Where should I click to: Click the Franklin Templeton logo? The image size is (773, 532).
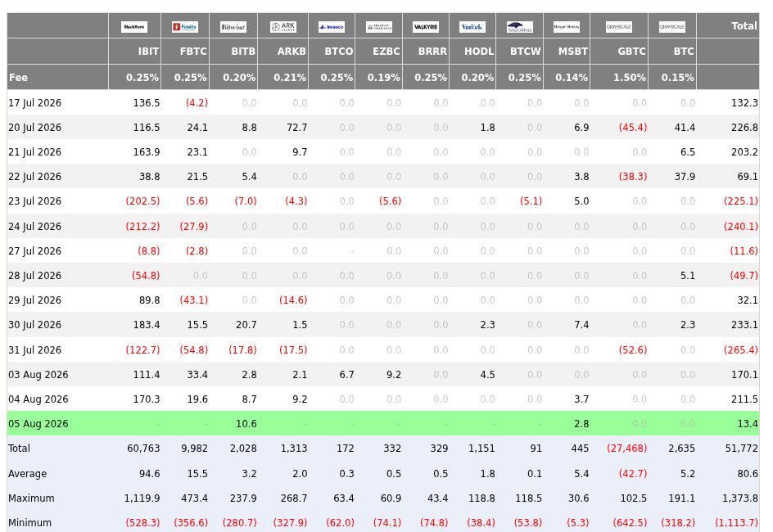379,27
